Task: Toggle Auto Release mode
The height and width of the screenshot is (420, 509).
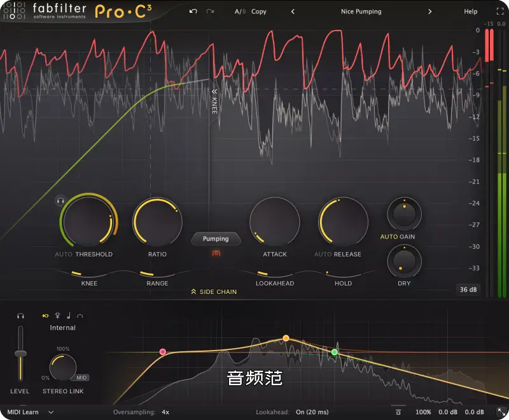Action: (x=323, y=255)
